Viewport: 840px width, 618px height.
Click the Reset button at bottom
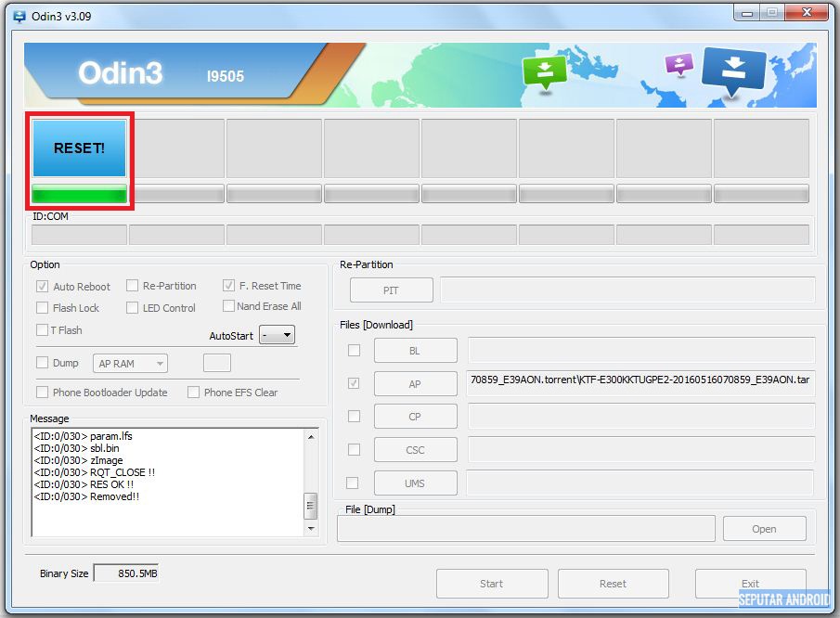[614, 584]
